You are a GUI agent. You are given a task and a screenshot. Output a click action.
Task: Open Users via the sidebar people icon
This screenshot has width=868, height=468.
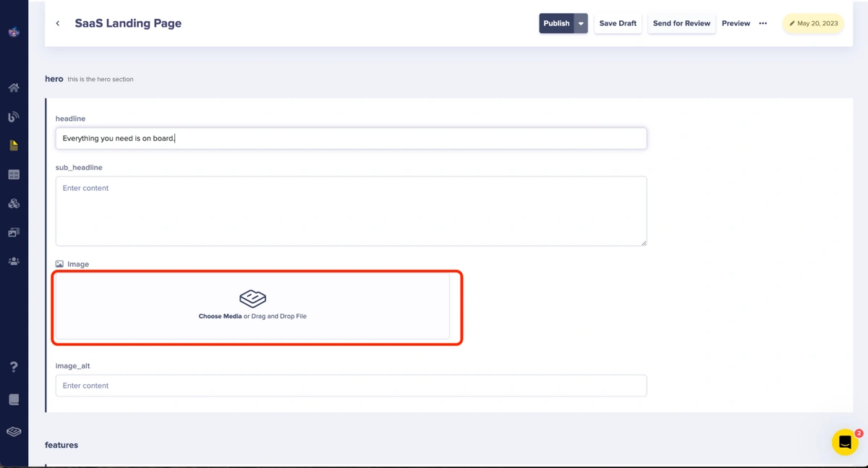tap(14, 261)
